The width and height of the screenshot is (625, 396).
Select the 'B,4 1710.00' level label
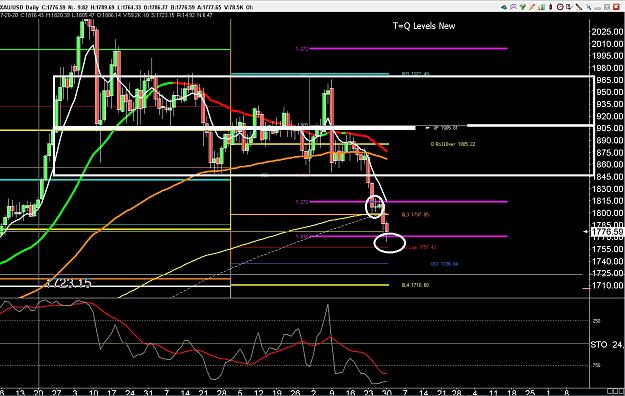415,285
